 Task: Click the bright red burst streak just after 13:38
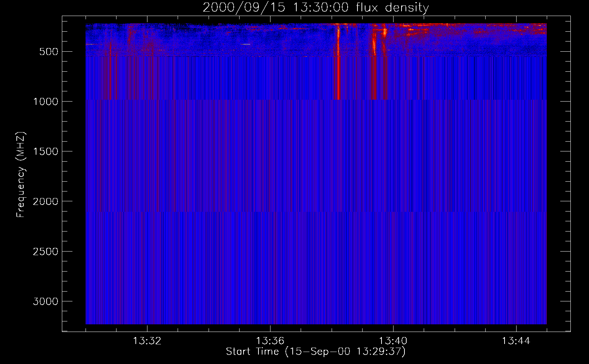click(339, 73)
